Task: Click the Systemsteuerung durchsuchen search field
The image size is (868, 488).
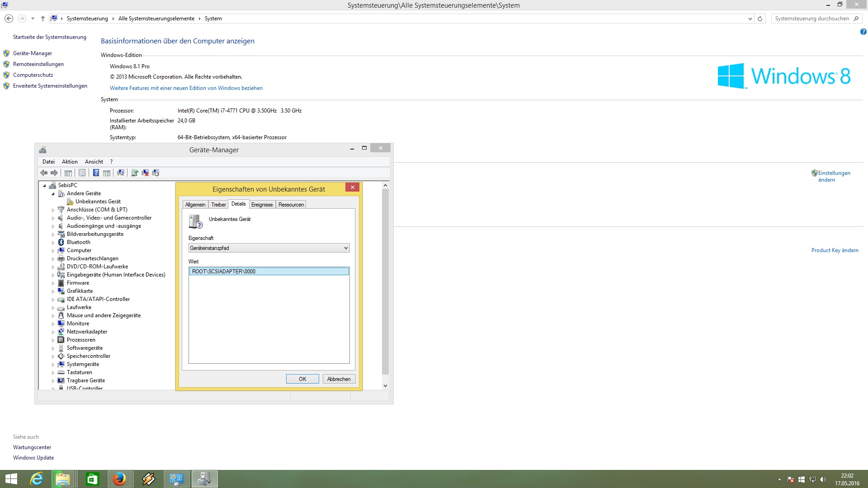Action: (x=811, y=19)
